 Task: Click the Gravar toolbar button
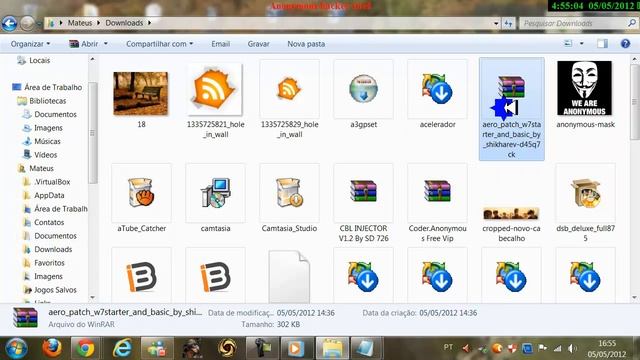258,44
